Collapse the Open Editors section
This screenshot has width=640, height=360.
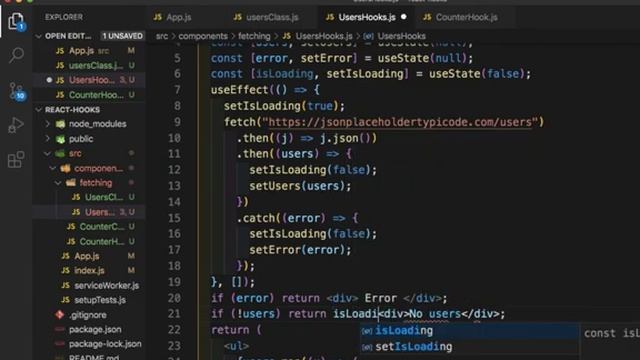pos(39,36)
